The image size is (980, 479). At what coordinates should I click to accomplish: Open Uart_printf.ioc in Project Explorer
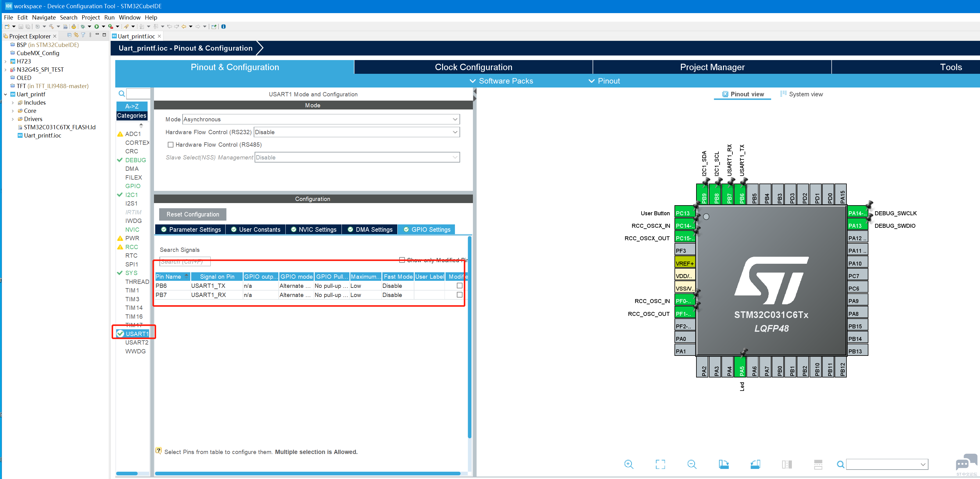pyautogui.click(x=42, y=135)
